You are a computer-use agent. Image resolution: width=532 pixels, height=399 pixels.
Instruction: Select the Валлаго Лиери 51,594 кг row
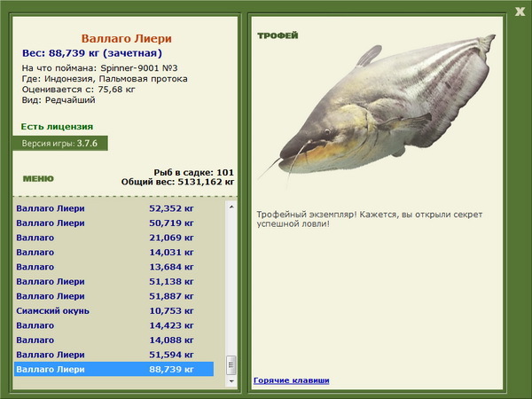tap(114, 354)
